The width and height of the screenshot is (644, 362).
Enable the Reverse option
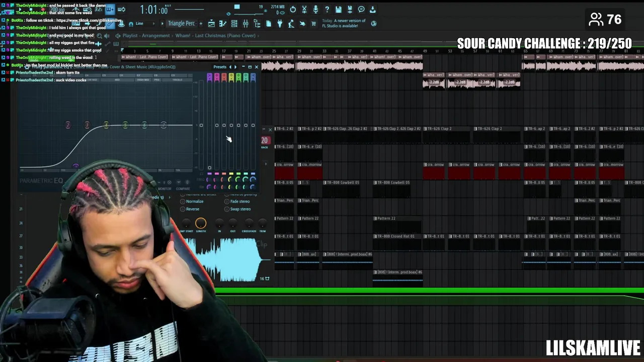click(x=190, y=209)
